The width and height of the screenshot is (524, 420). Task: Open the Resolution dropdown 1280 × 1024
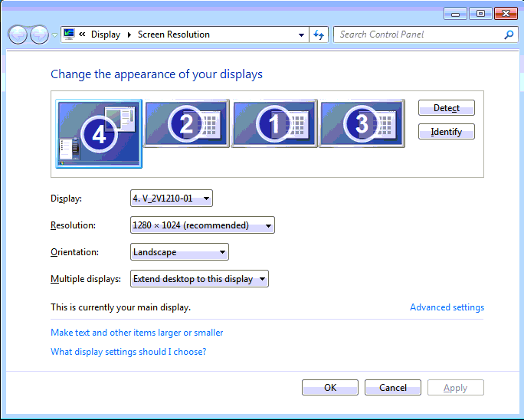coord(202,225)
